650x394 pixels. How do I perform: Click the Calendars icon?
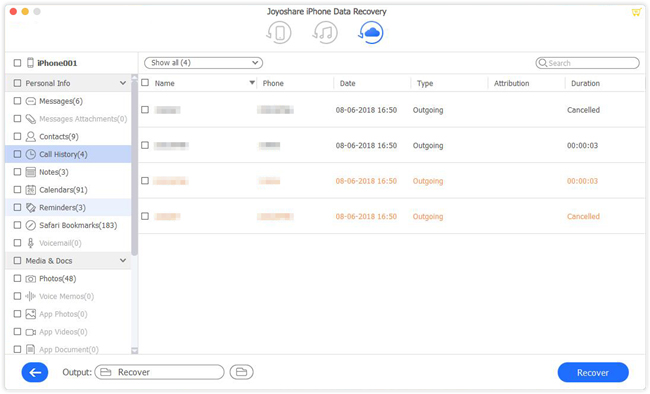31,190
